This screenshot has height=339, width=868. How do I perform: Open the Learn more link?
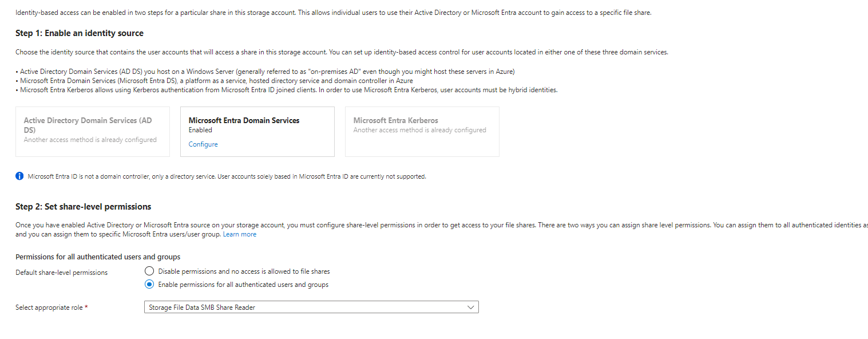pos(240,234)
